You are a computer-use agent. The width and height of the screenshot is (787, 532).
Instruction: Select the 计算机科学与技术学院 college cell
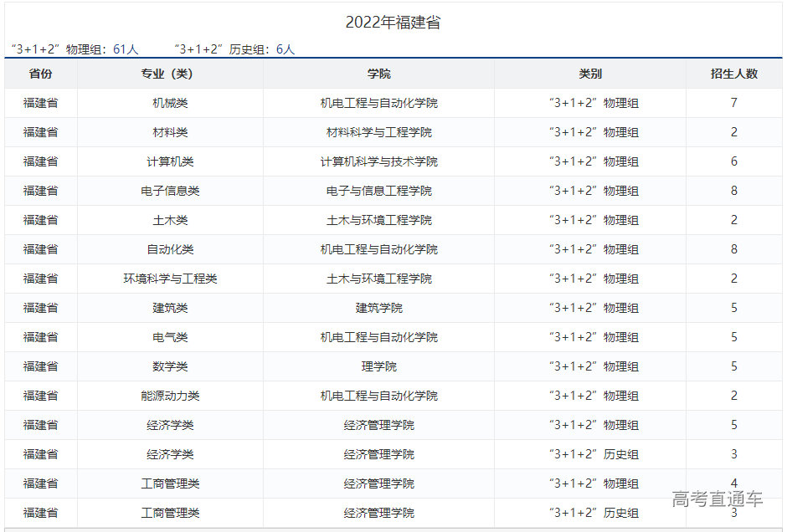[x=378, y=161]
